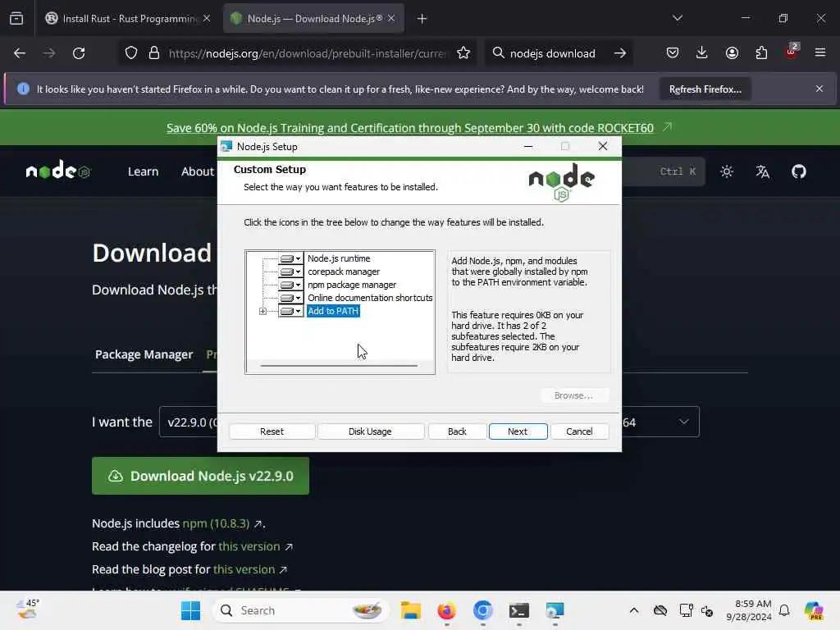Switch to the Package Manager tab
Image resolution: width=840 pixels, height=630 pixels.
144,354
